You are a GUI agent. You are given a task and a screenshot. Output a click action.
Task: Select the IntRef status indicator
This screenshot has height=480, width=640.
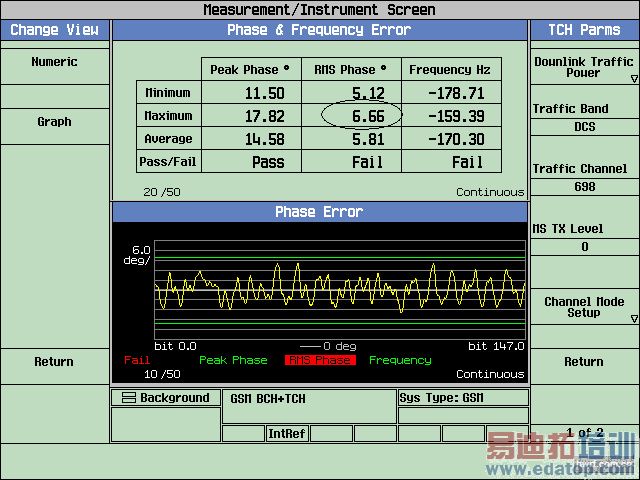point(287,434)
